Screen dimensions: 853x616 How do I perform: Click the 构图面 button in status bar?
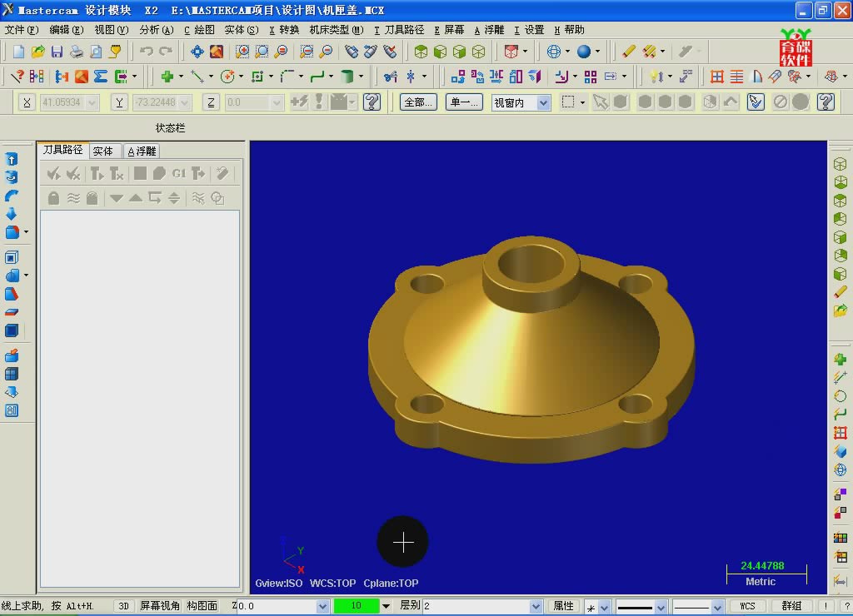click(x=202, y=606)
